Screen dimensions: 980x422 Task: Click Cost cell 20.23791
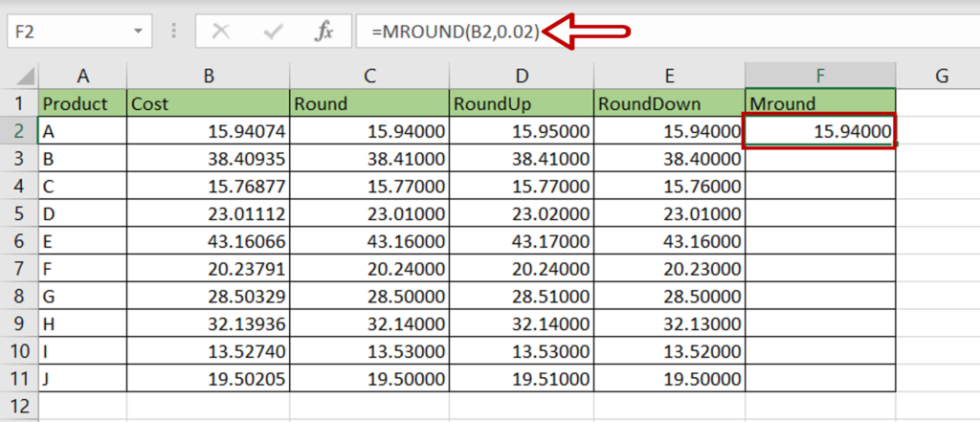[x=208, y=268]
